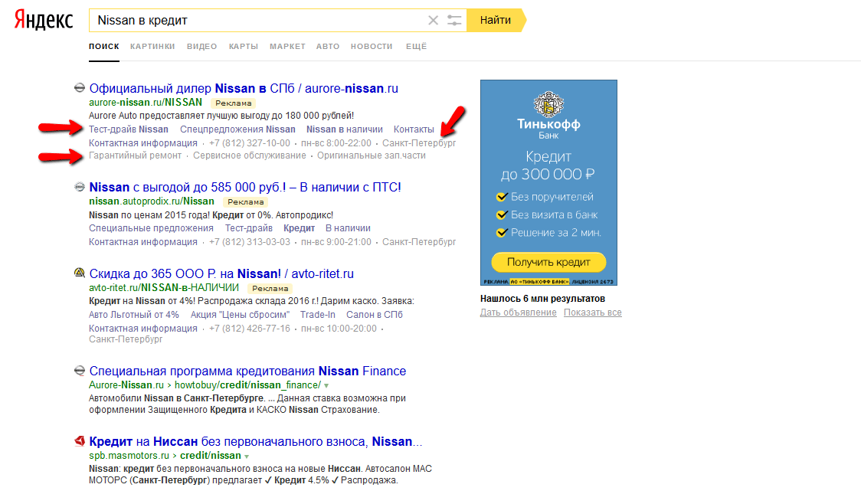Open the Ещё menu
This screenshot has height=504, width=861.
coord(416,47)
